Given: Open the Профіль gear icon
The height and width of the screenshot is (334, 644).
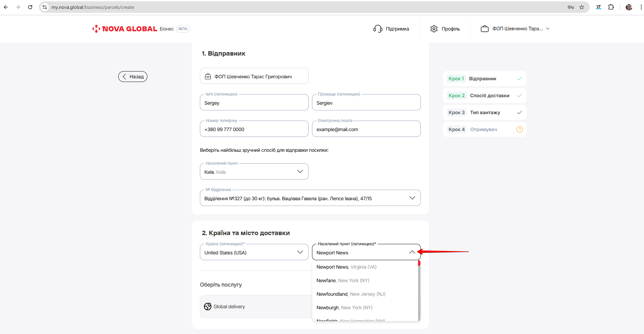Looking at the screenshot, I should [434, 29].
